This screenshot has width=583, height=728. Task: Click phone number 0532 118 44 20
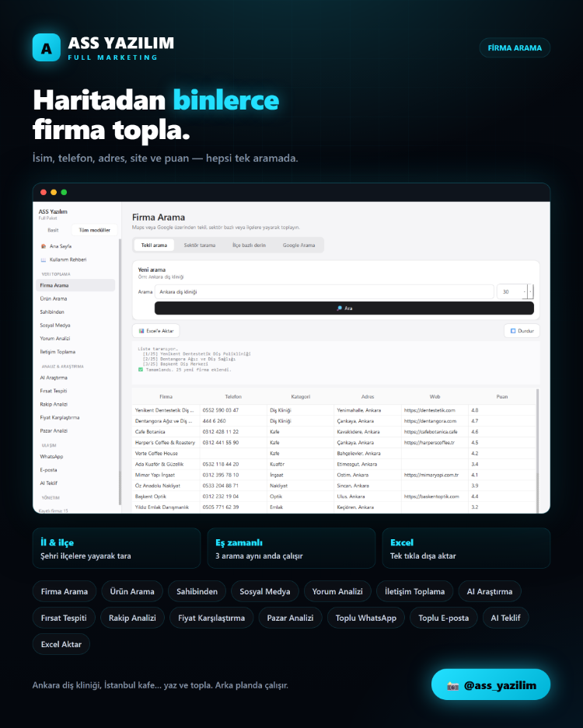click(221, 465)
